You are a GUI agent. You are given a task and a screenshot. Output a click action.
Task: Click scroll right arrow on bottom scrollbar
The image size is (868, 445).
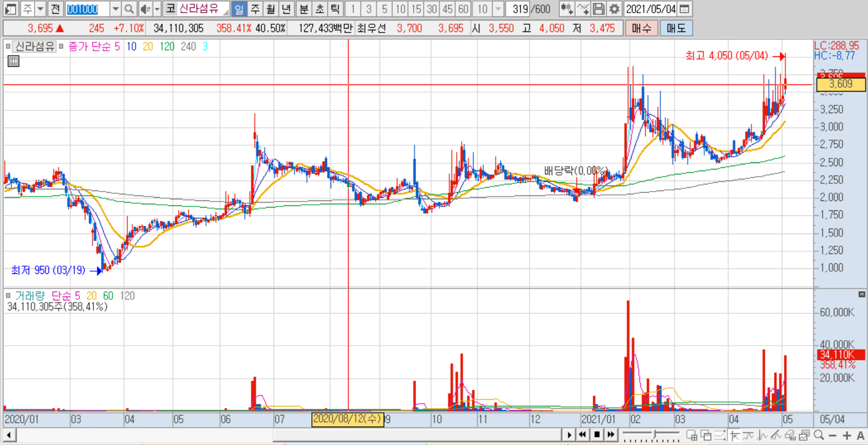click(x=569, y=435)
